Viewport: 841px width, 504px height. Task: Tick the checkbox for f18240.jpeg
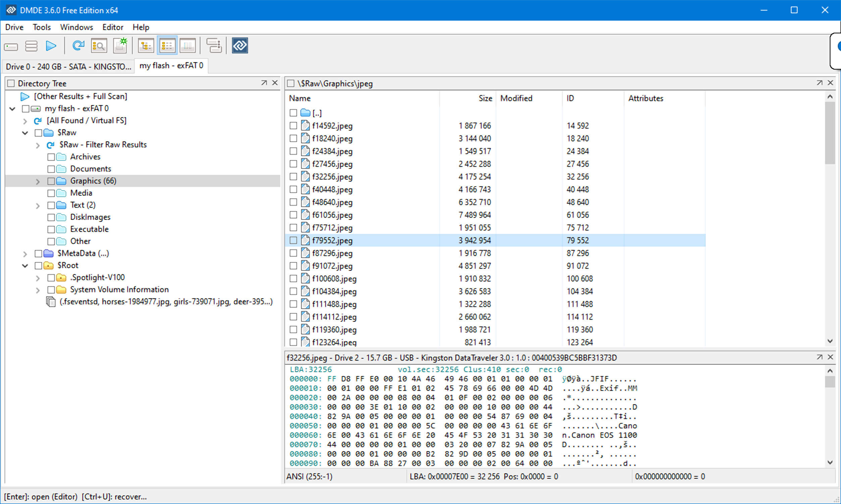pyautogui.click(x=293, y=138)
